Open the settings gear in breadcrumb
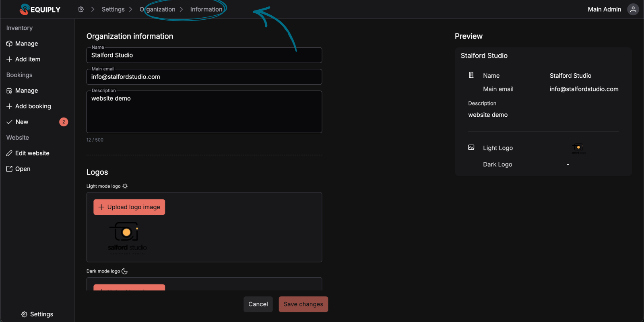Viewport: 644px width, 322px height. [x=81, y=9]
